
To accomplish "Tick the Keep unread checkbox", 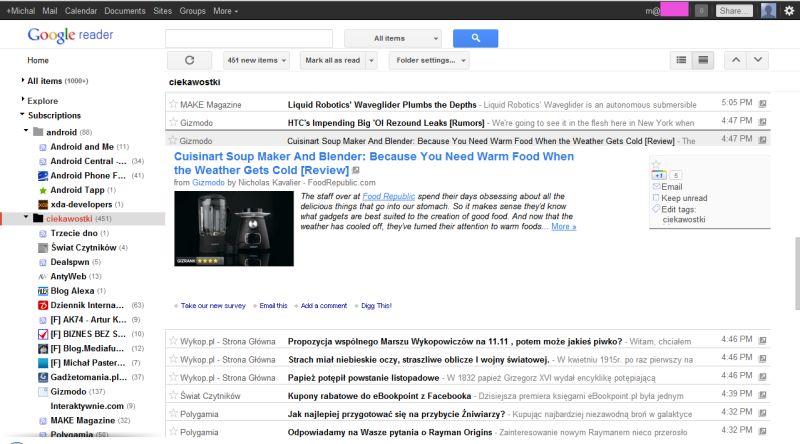I will tap(656, 198).
